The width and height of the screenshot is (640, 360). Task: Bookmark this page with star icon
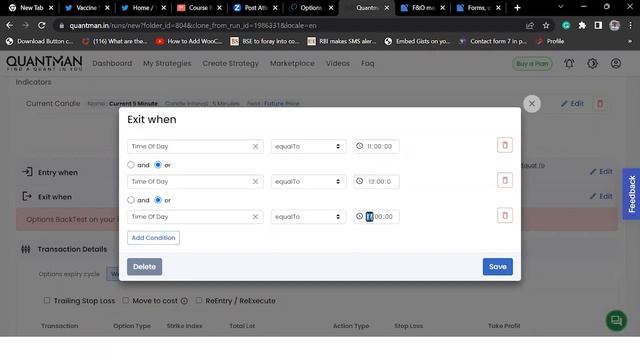546,25
